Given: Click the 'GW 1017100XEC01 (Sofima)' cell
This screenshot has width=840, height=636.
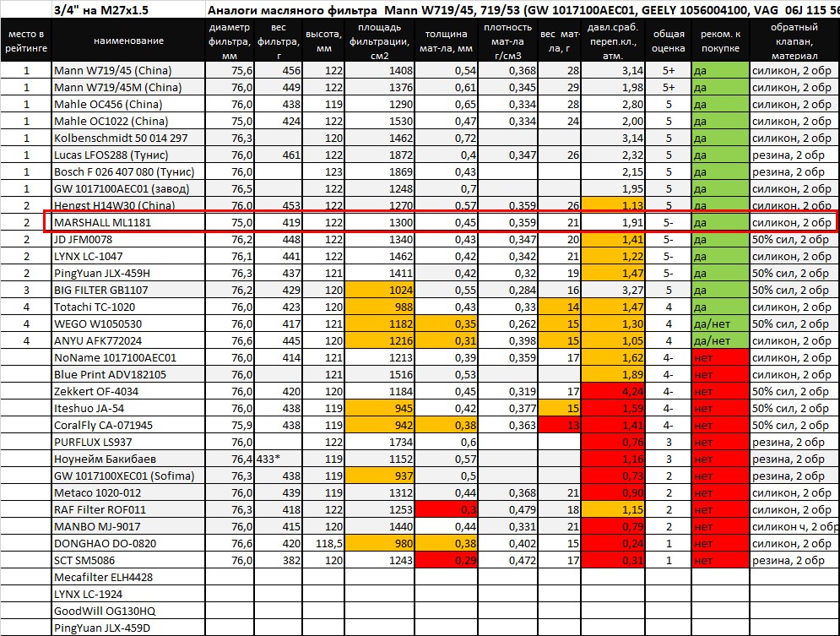Looking at the screenshot, I should pos(128,476).
